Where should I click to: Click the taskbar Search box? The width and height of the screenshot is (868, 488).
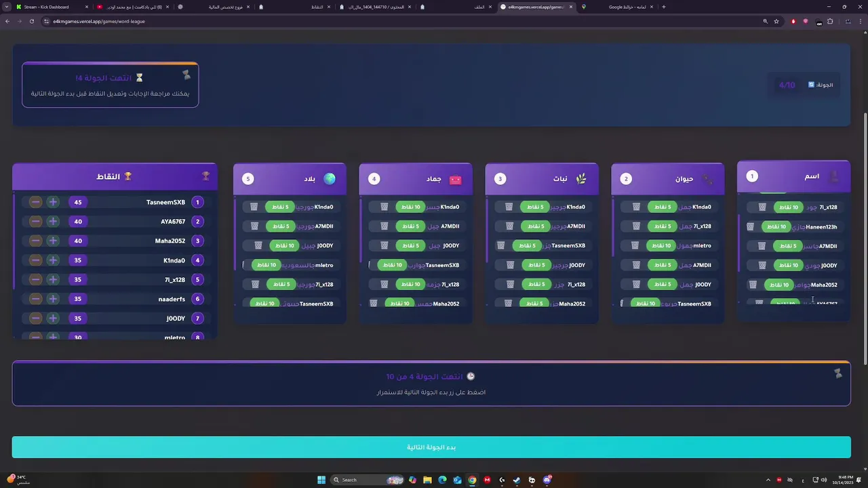point(367,480)
